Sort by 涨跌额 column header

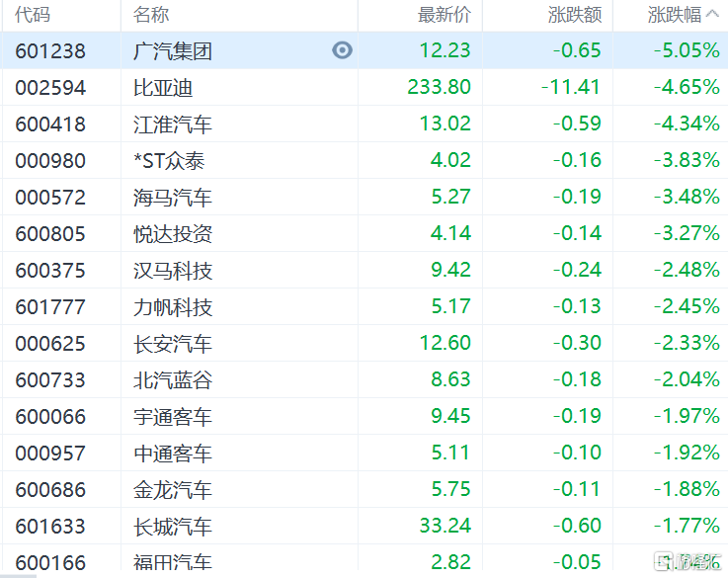(575, 15)
